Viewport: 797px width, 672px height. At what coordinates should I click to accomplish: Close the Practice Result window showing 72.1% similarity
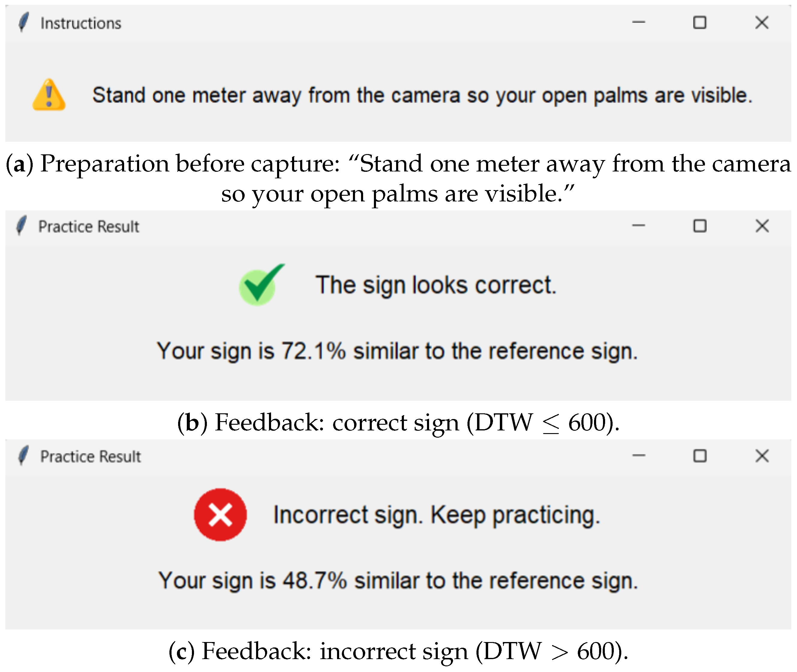point(762,226)
